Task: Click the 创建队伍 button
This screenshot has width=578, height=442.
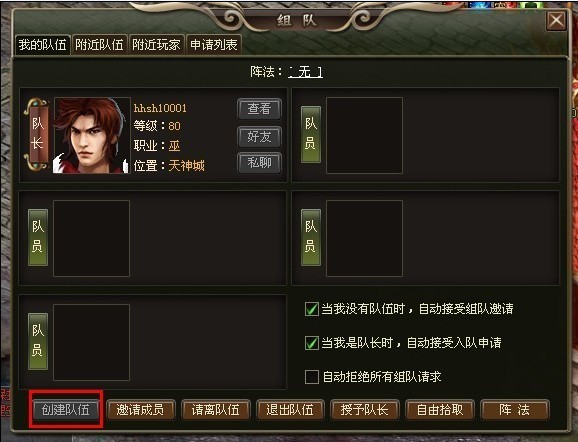Action: point(66,410)
